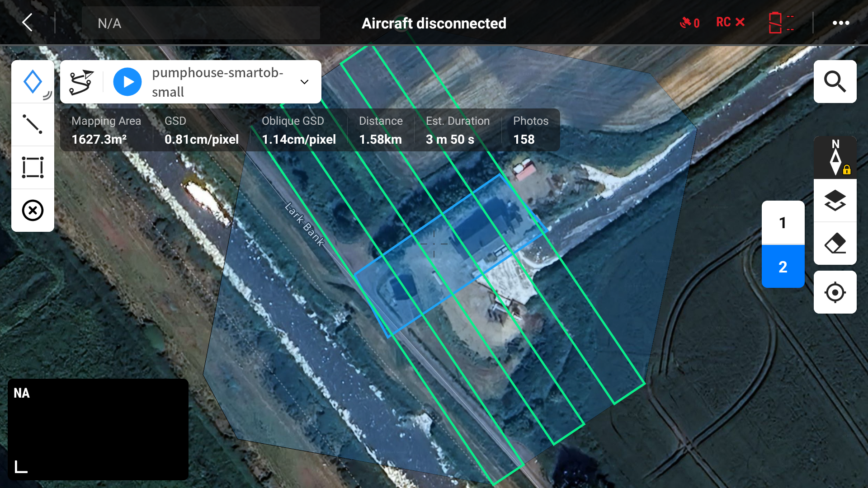Open the map layers selector
Screen dimensions: 868x488
(835, 200)
